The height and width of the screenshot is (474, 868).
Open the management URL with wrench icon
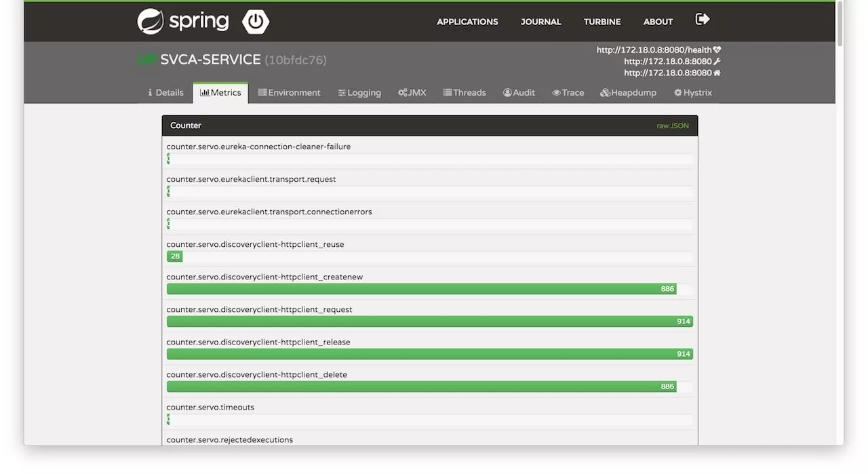(672, 61)
